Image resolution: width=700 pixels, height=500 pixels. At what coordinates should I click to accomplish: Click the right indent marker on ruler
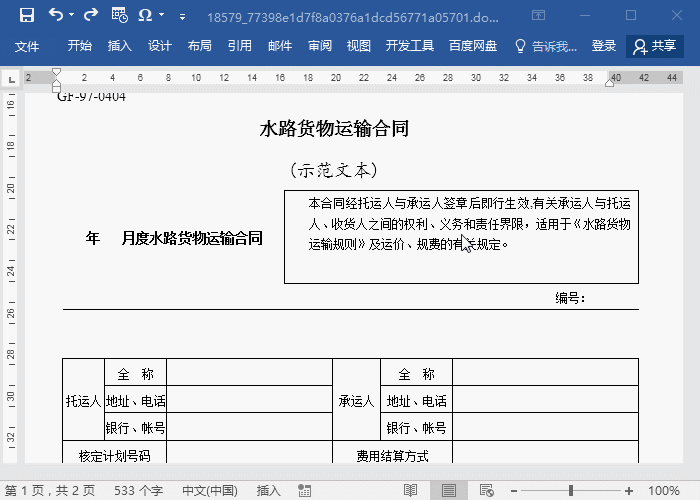[x=609, y=83]
